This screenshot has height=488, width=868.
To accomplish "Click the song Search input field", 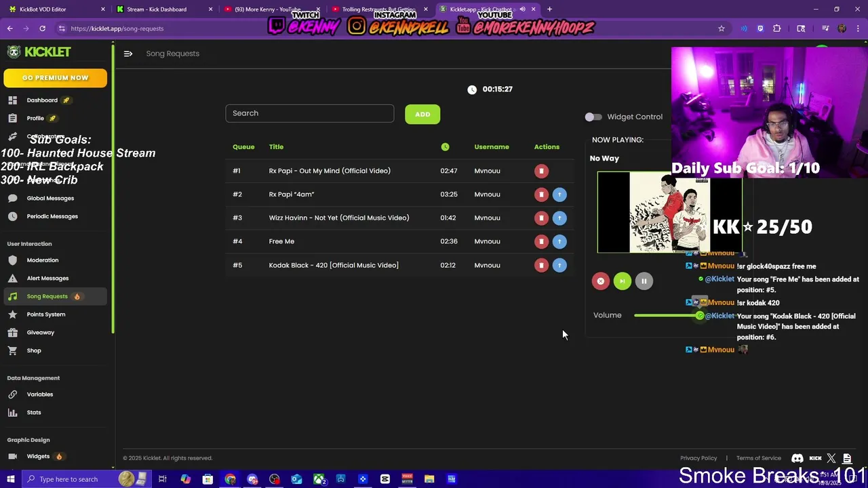I will [x=310, y=113].
